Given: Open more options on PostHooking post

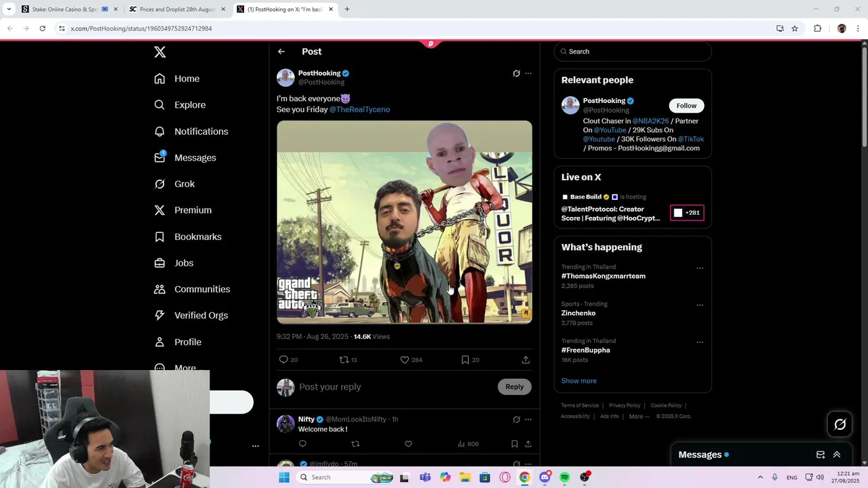Looking at the screenshot, I should point(528,73).
